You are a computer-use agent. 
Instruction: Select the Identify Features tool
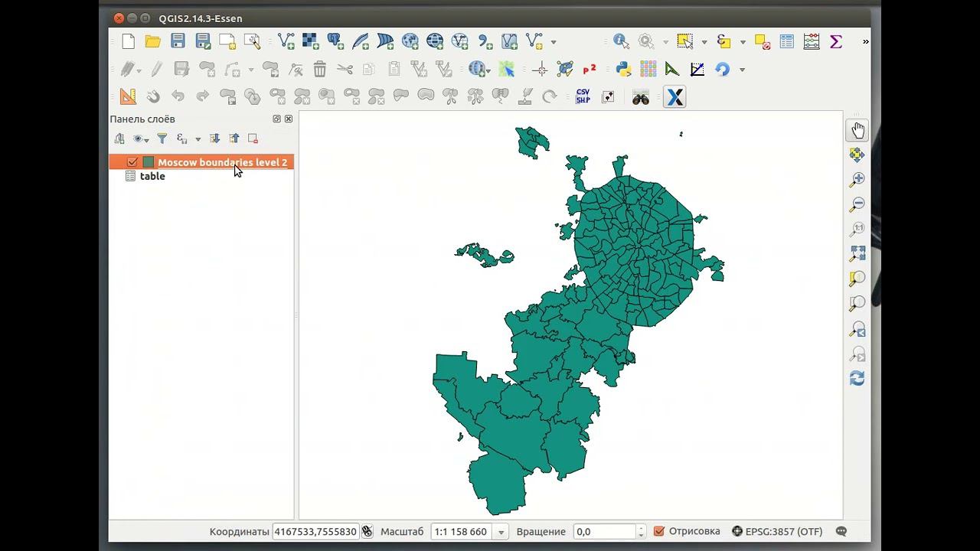(x=620, y=41)
